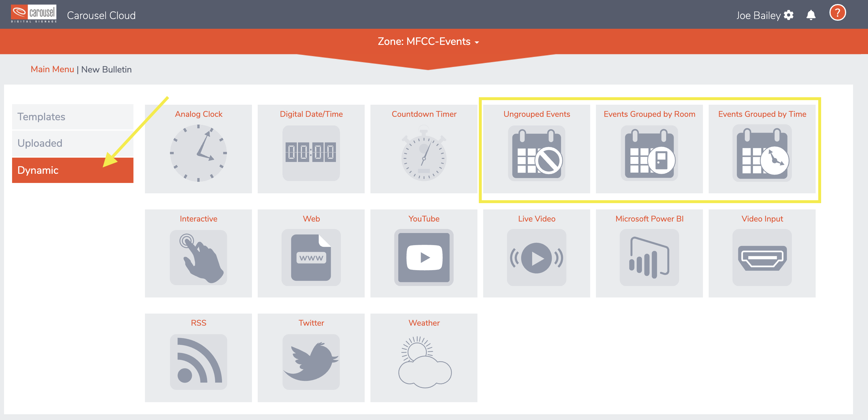Select Events Grouped by Room icon
Image resolution: width=868 pixels, height=420 pixels.
649,153
